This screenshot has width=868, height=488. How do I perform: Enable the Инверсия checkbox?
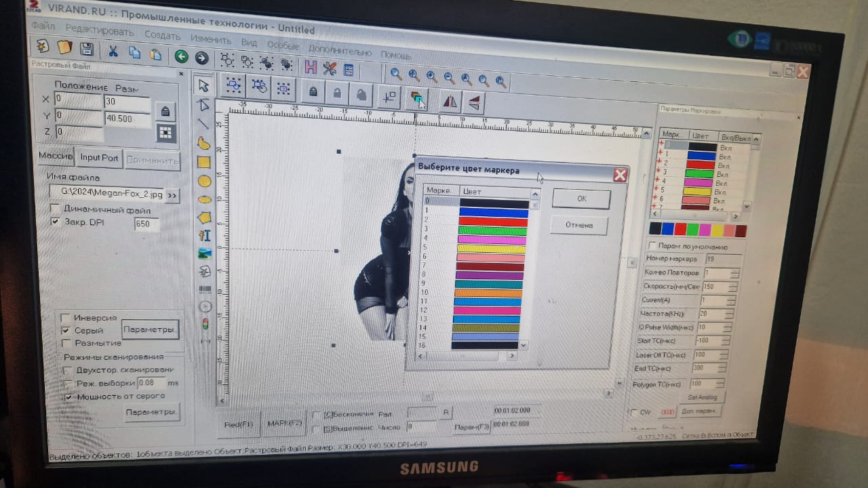coord(66,318)
